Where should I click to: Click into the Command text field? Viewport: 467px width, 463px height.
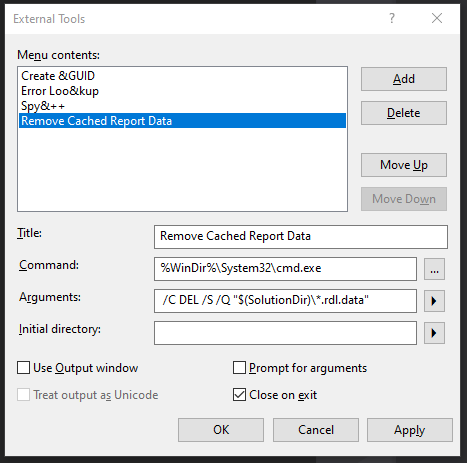coord(285,269)
